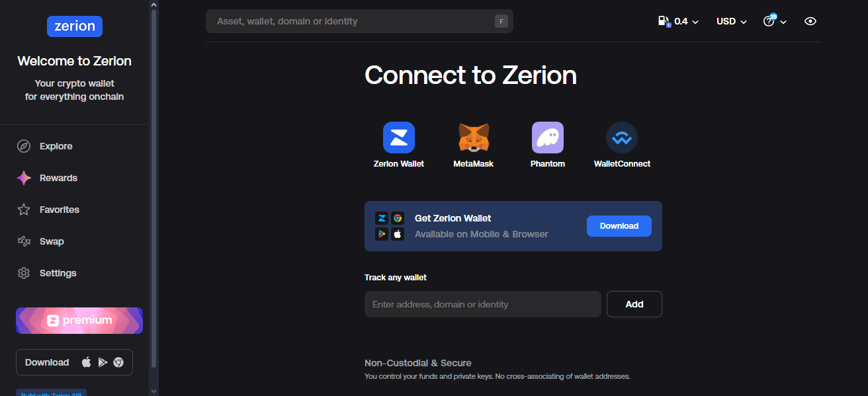The image size is (868, 396).
Task: Click 'Non-Custodial & Secure' heading
Action: tap(418, 363)
